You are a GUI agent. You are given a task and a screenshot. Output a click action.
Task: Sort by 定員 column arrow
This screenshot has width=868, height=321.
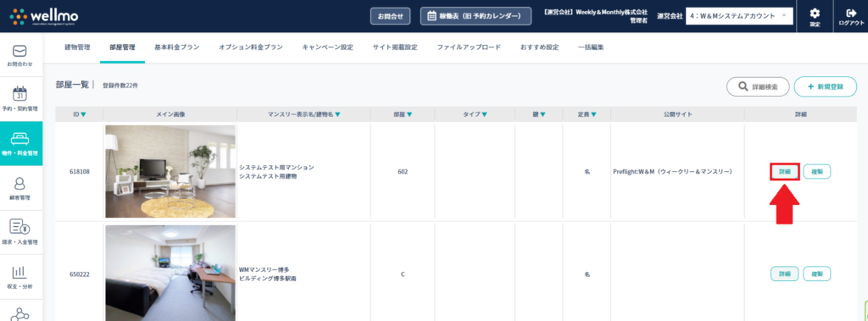(x=593, y=114)
